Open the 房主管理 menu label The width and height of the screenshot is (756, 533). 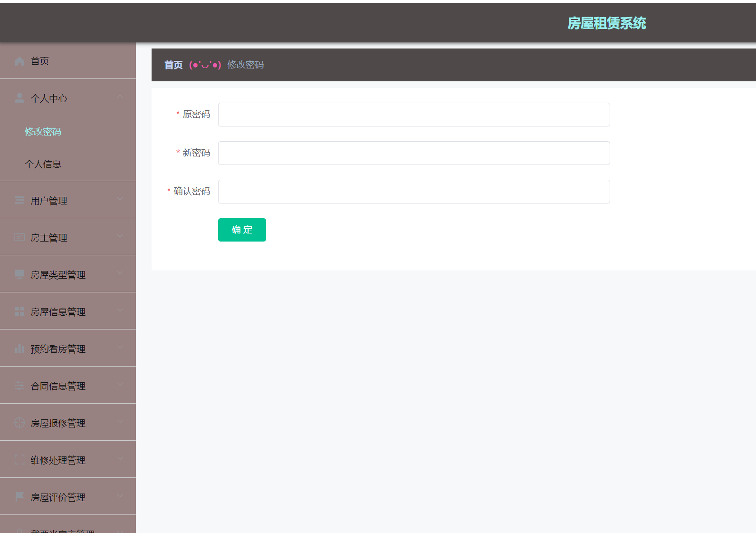pos(49,238)
